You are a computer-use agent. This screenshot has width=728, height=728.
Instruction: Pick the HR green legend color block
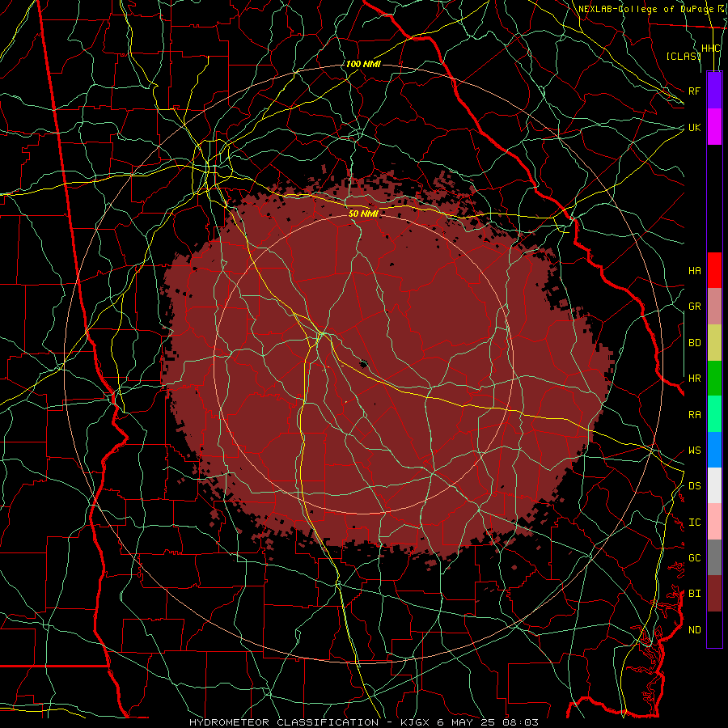click(x=714, y=378)
